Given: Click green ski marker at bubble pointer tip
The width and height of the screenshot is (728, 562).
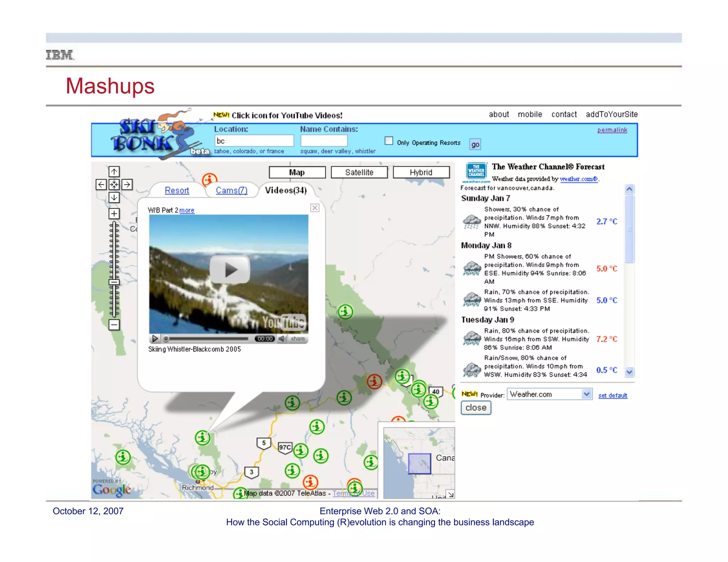Looking at the screenshot, I should (203, 438).
